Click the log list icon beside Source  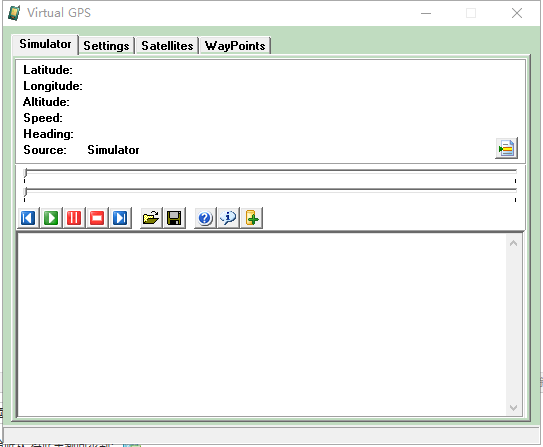(x=506, y=148)
